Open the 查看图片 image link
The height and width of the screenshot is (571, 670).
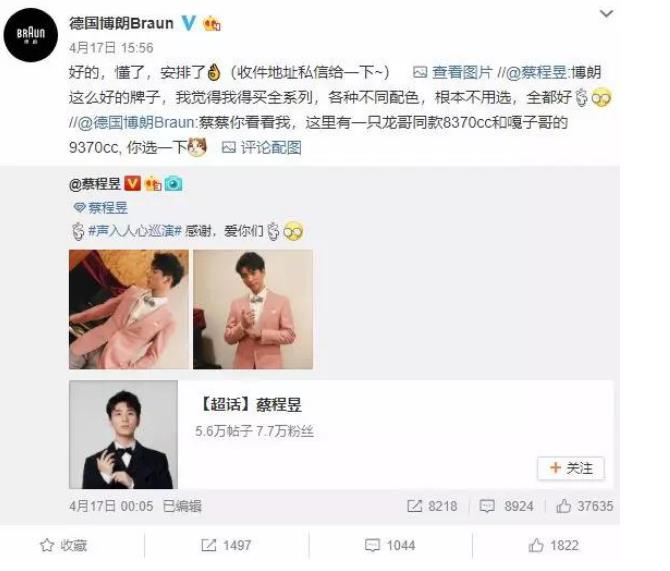[453, 73]
